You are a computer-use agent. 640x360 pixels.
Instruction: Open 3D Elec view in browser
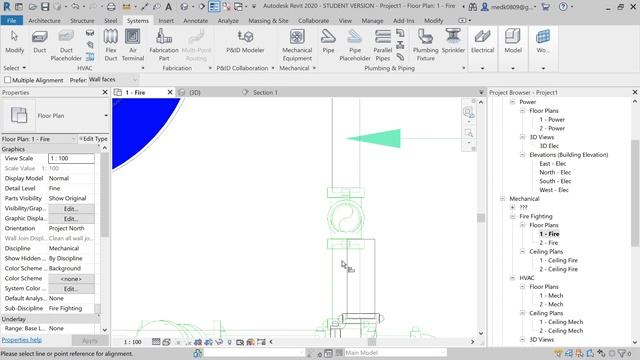pyautogui.click(x=549, y=146)
